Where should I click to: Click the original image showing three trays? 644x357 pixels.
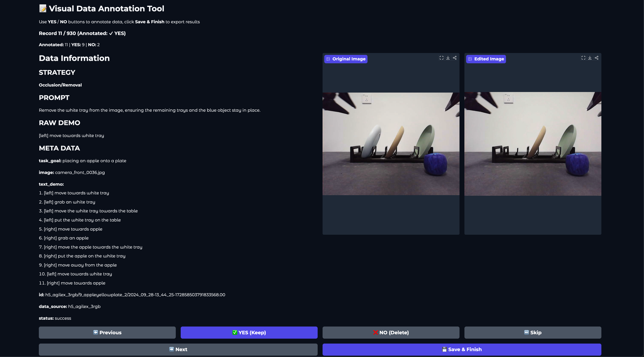(391, 144)
